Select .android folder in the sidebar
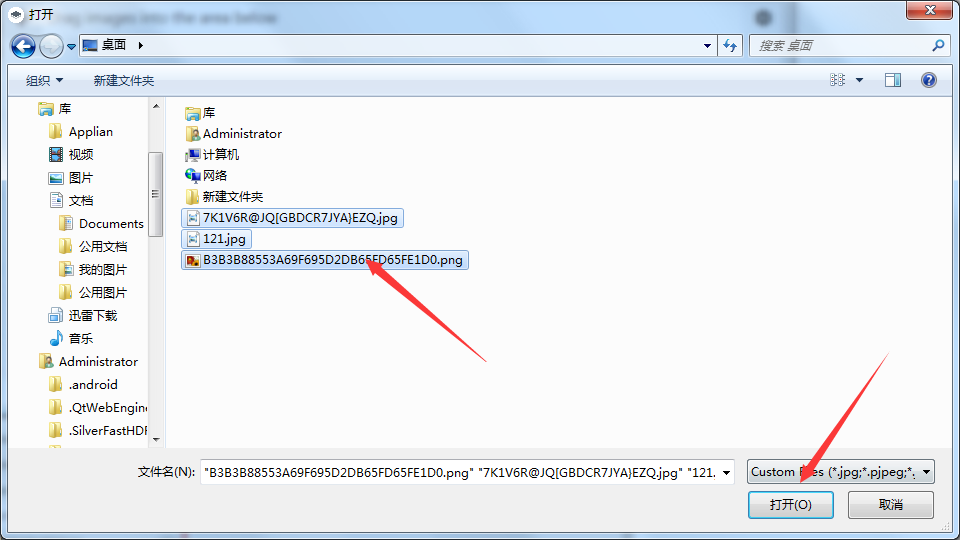960x540 pixels. pos(83,384)
